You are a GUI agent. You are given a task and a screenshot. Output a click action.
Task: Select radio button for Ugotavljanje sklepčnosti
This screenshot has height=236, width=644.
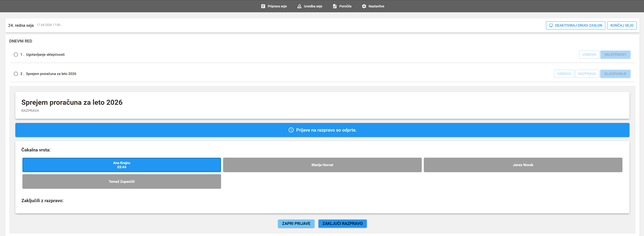(x=16, y=55)
